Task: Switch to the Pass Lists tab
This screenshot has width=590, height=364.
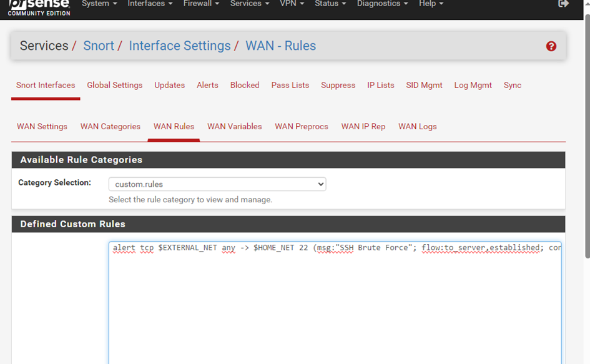Action: pyautogui.click(x=290, y=85)
